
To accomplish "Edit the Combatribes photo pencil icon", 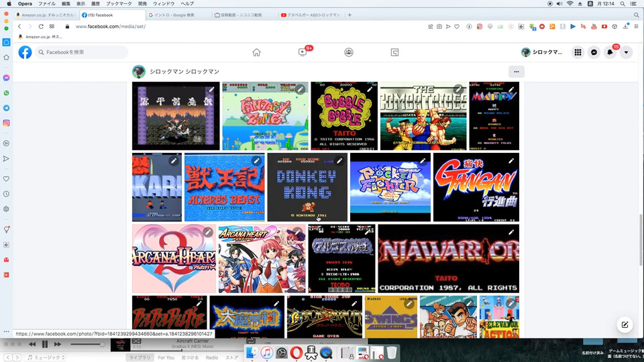I will pos(458,89).
